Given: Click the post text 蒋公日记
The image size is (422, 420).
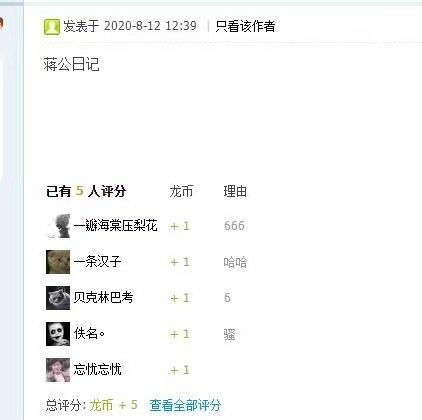Looking at the screenshot, I should pos(71,64).
